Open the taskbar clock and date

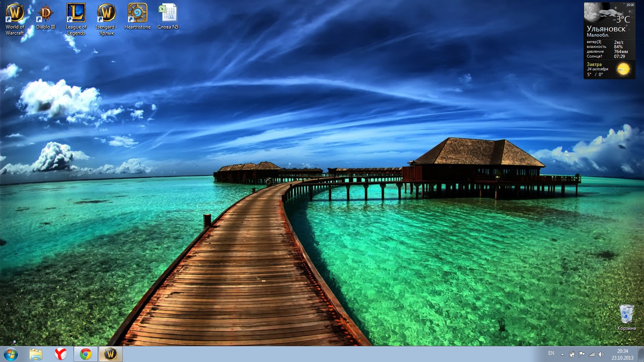pos(622,354)
